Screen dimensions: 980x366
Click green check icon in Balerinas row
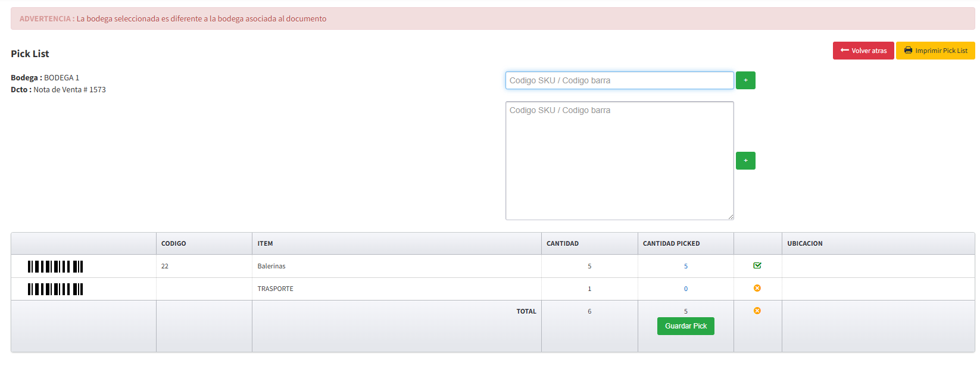[757, 265]
